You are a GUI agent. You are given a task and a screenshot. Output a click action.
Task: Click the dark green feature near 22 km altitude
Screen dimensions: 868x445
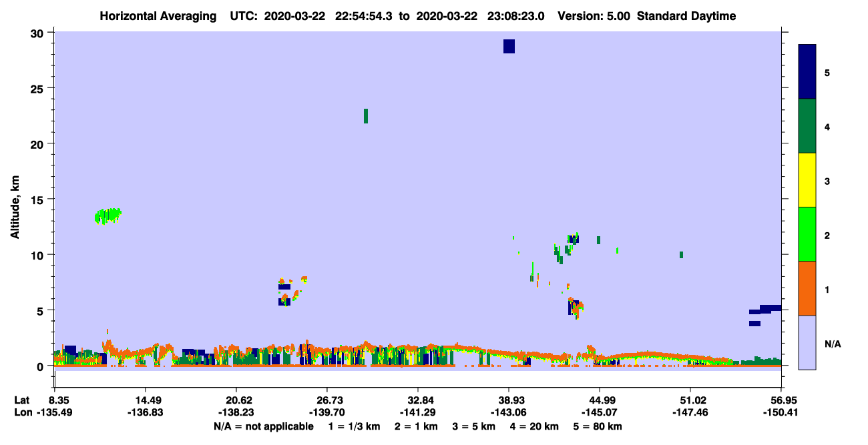366,116
